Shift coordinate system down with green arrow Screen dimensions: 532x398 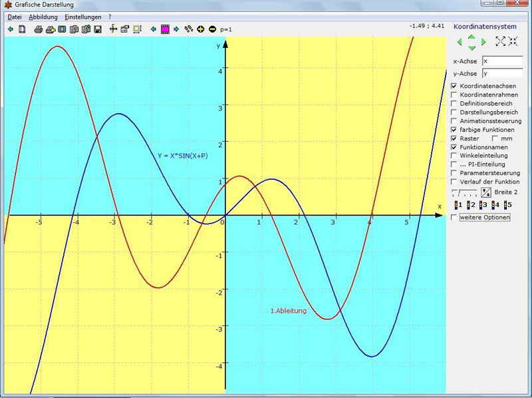pyautogui.click(x=471, y=47)
